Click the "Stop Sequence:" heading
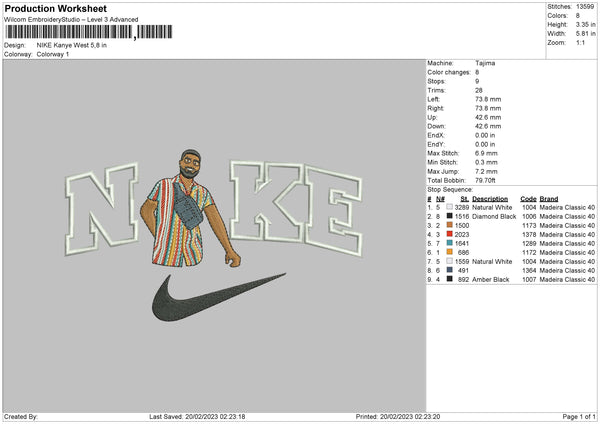This screenshot has height=424, width=600. click(450, 189)
